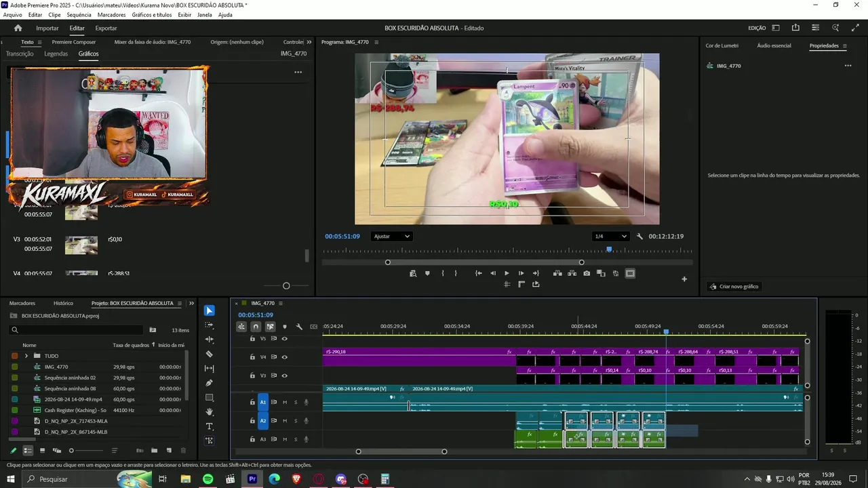The height and width of the screenshot is (488, 868).
Task: Select the Rectangle tool
Action: 210,398
